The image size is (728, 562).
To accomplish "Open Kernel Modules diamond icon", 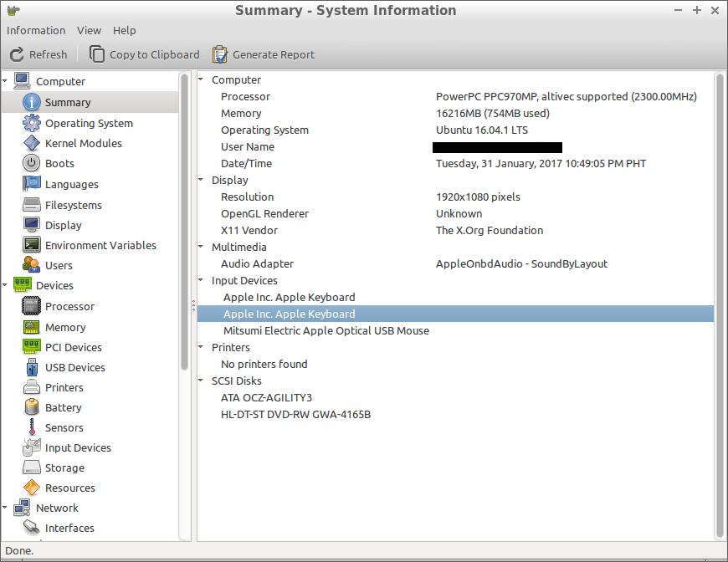I will (x=32, y=143).
